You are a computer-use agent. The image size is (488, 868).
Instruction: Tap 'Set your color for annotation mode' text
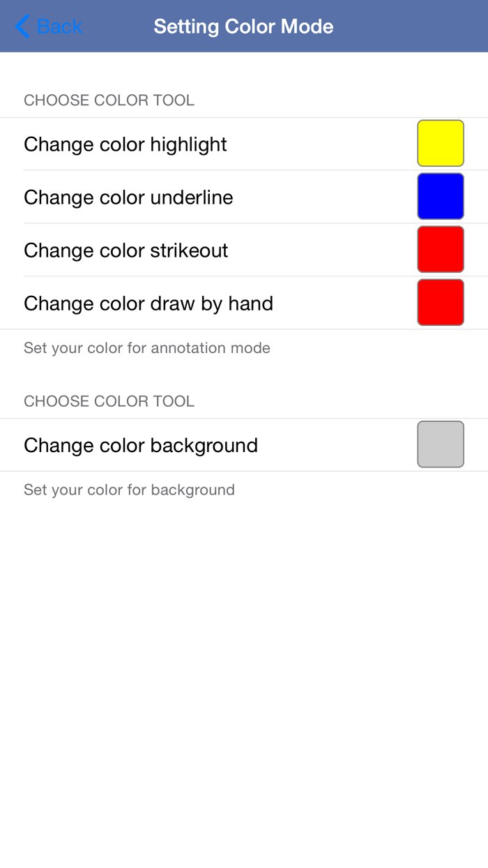pyautogui.click(x=147, y=348)
